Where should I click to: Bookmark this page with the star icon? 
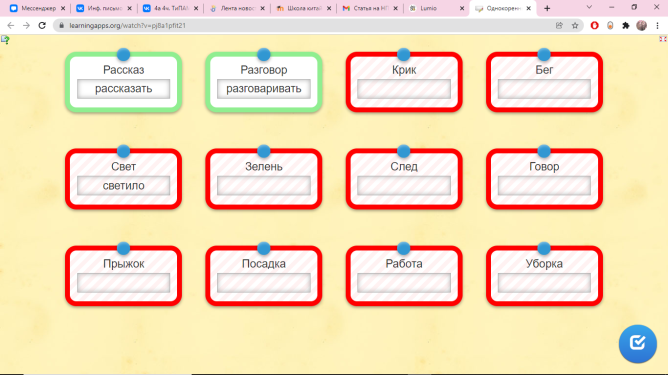575,26
